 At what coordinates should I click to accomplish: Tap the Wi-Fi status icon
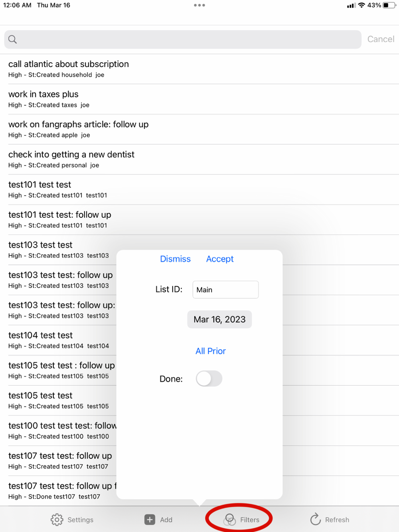coord(361,5)
